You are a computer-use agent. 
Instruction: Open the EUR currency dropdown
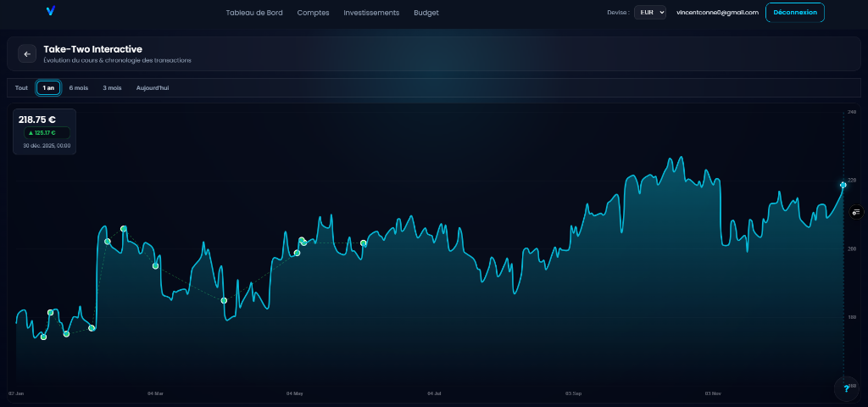coord(650,12)
